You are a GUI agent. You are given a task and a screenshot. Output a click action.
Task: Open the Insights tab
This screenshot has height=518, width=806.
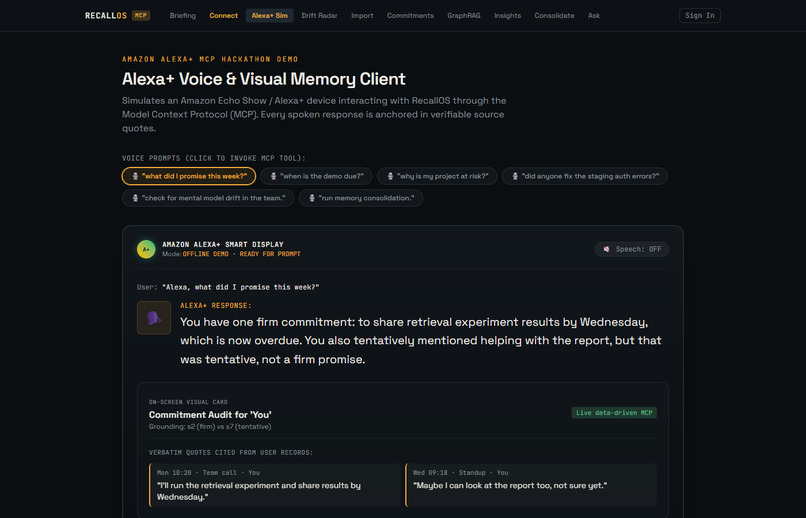507,15
